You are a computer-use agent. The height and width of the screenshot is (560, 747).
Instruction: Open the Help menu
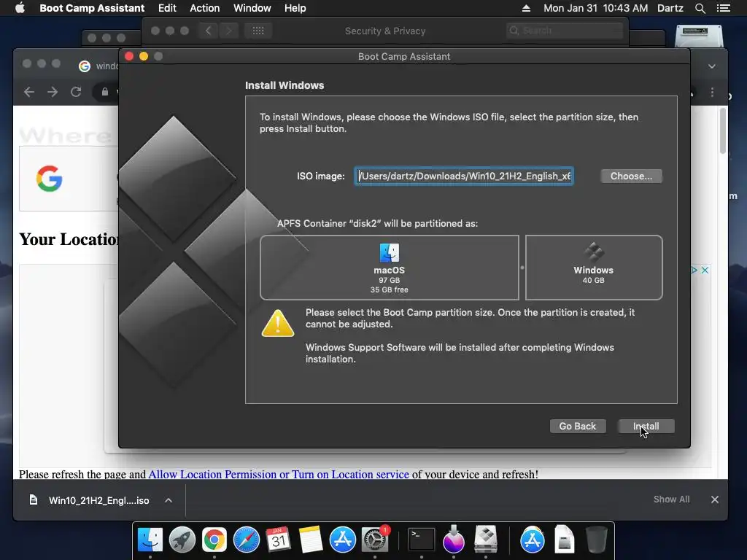point(295,8)
